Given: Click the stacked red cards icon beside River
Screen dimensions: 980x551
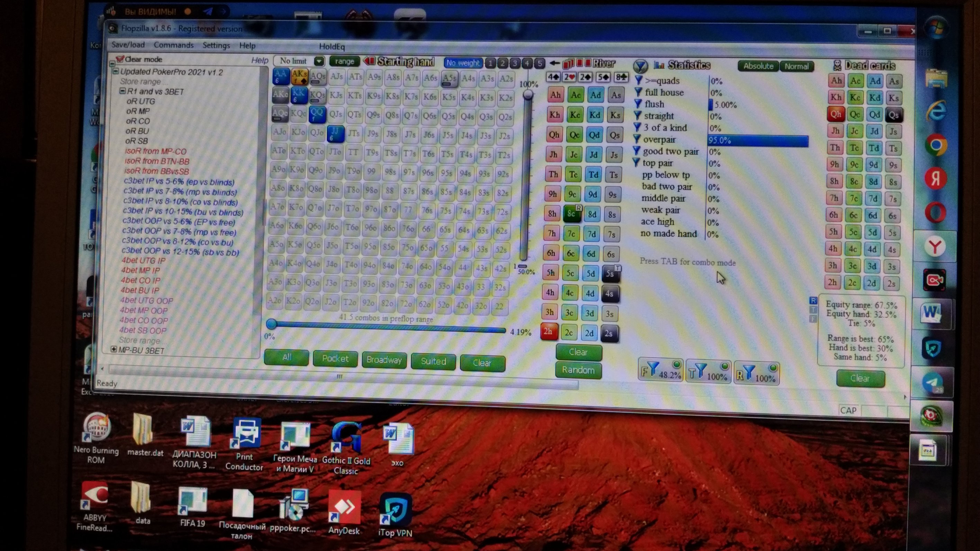Looking at the screenshot, I should [x=568, y=63].
